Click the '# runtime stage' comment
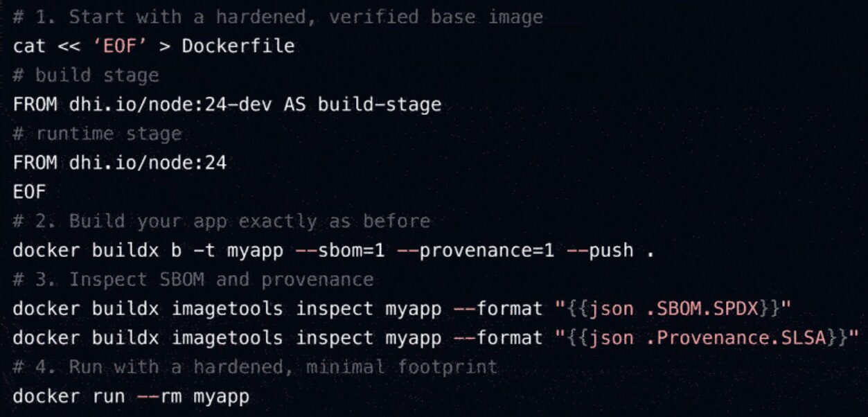868x417 pixels. pos(97,134)
